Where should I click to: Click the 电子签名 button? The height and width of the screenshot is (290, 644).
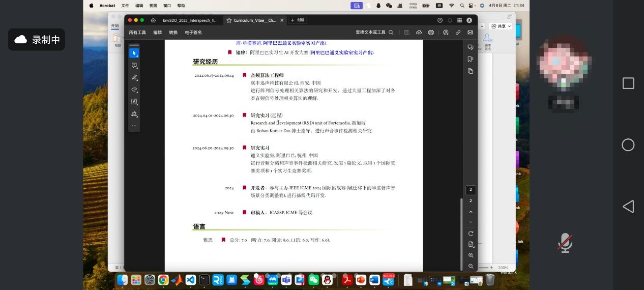(x=193, y=33)
